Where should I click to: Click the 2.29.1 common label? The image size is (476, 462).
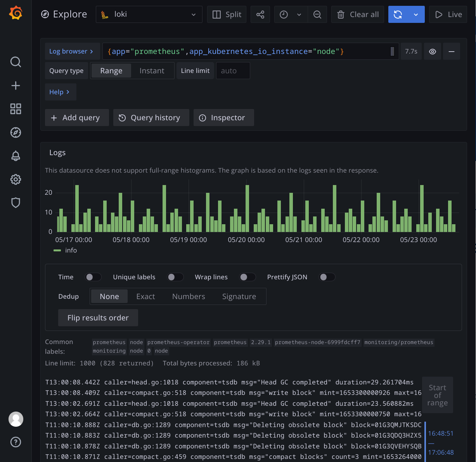click(x=261, y=342)
